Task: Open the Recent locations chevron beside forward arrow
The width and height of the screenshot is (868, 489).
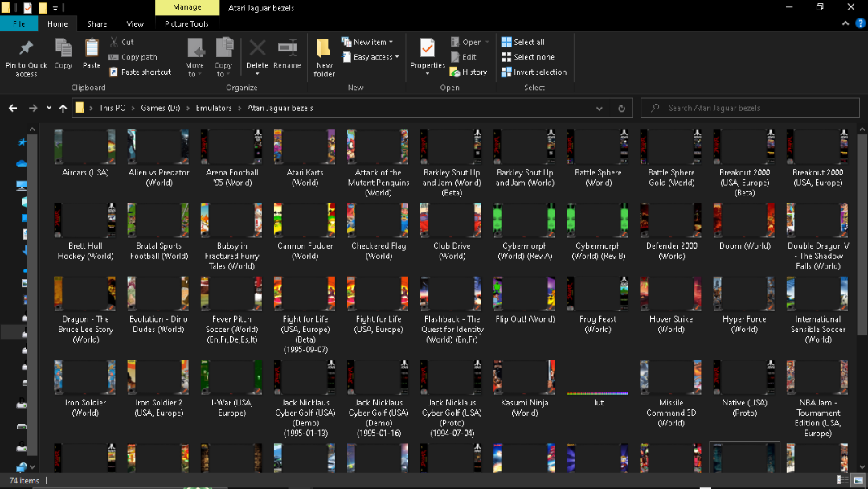Action: click(49, 108)
